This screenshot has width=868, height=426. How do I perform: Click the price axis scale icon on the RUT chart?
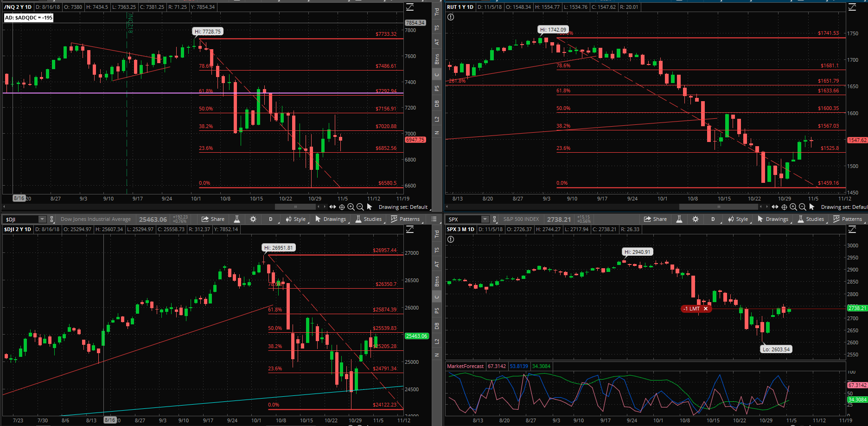(852, 7)
